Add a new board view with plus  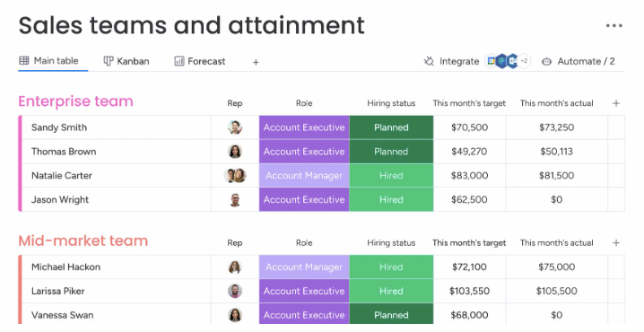click(x=256, y=62)
